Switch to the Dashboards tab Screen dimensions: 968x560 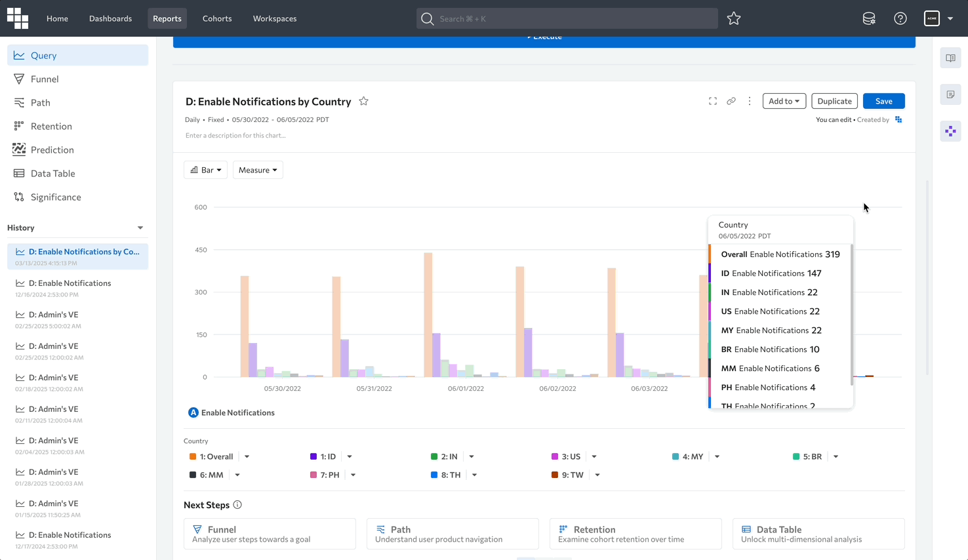(x=110, y=18)
